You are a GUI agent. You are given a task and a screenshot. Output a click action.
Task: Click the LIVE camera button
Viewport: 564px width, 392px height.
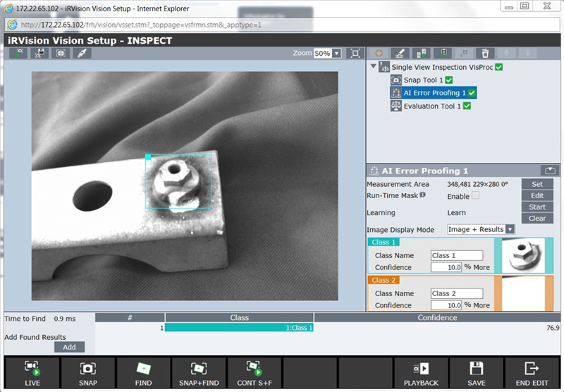[x=32, y=374]
